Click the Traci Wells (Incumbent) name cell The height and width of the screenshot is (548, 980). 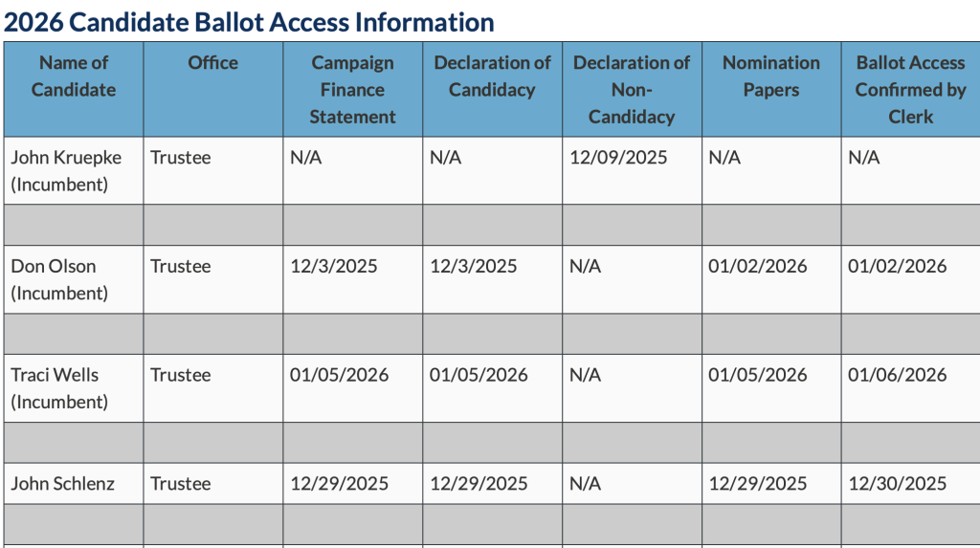click(x=59, y=388)
